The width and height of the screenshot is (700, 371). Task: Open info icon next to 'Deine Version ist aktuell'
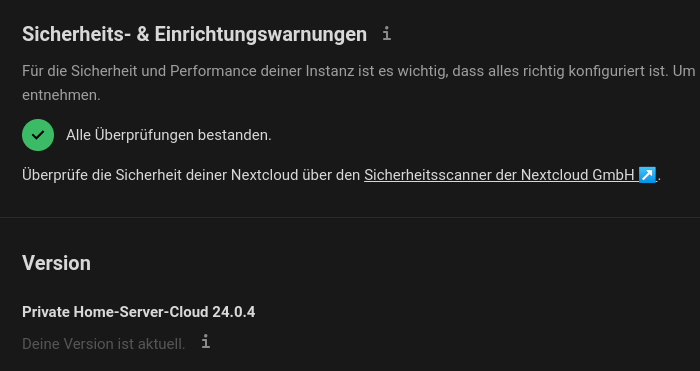[205, 342]
